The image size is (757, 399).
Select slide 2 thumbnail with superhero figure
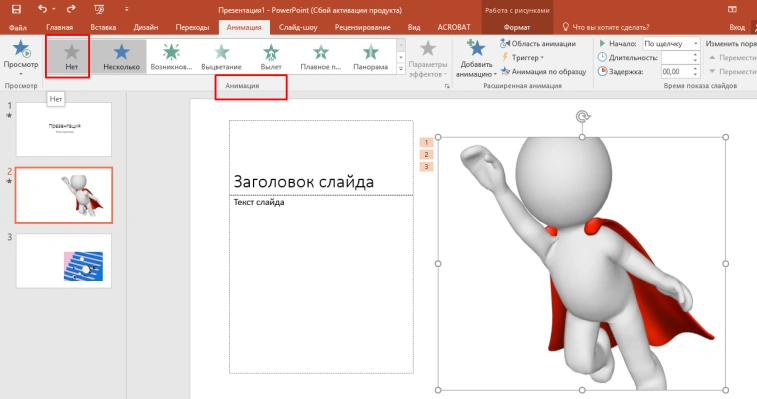tap(64, 195)
